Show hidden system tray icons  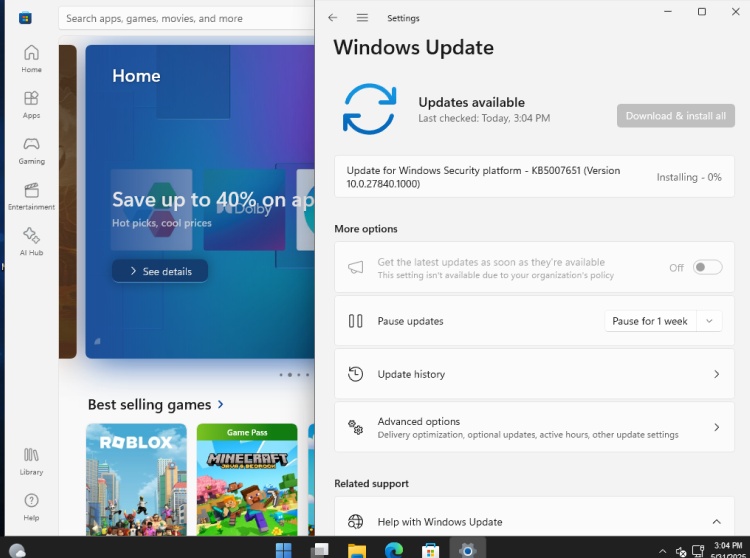coord(662,551)
